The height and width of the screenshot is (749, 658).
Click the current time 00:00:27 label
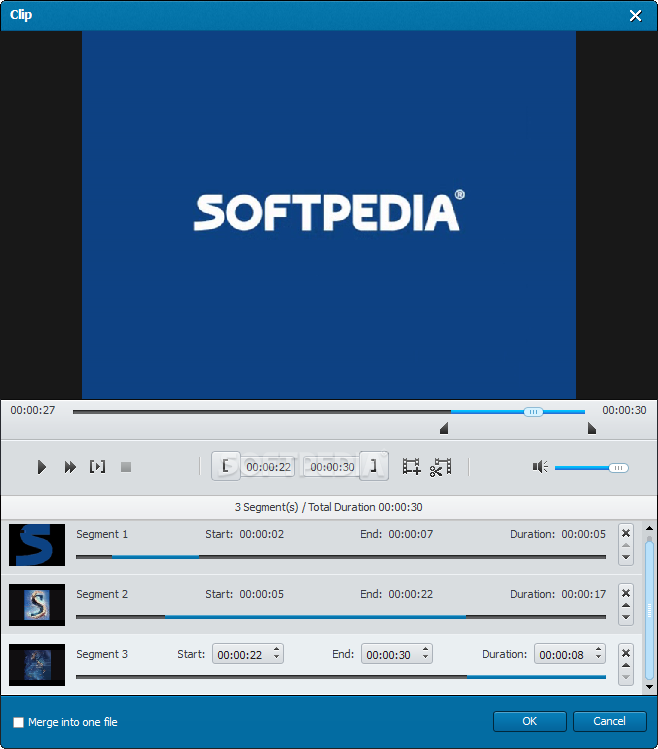[x=32, y=410]
